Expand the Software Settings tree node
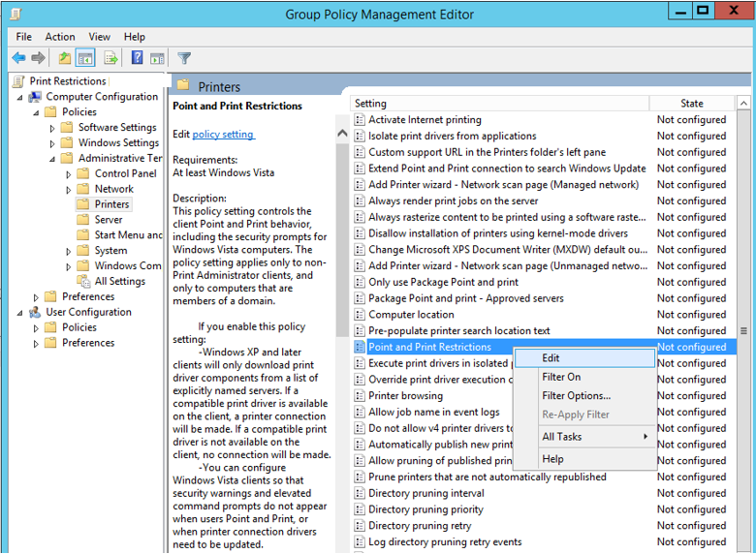Viewport: 756px width, 554px height. click(x=53, y=128)
